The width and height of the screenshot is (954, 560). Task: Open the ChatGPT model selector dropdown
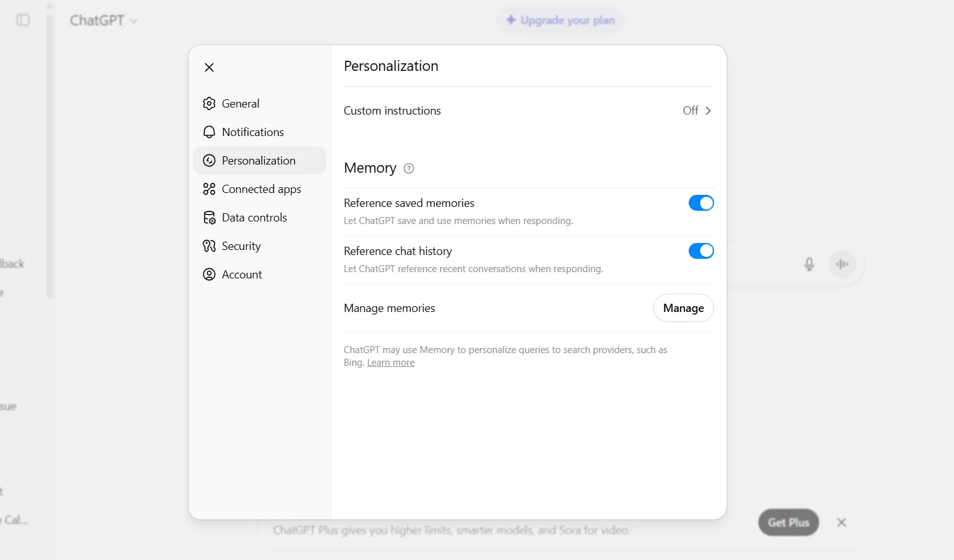tap(103, 20)
